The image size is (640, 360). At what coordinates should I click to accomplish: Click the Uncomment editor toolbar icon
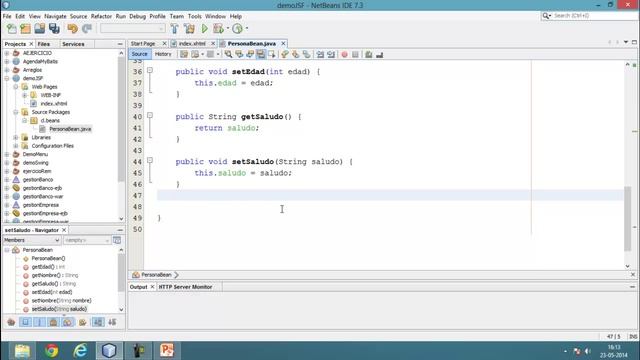pyautogui.click(x=380, y=54)
